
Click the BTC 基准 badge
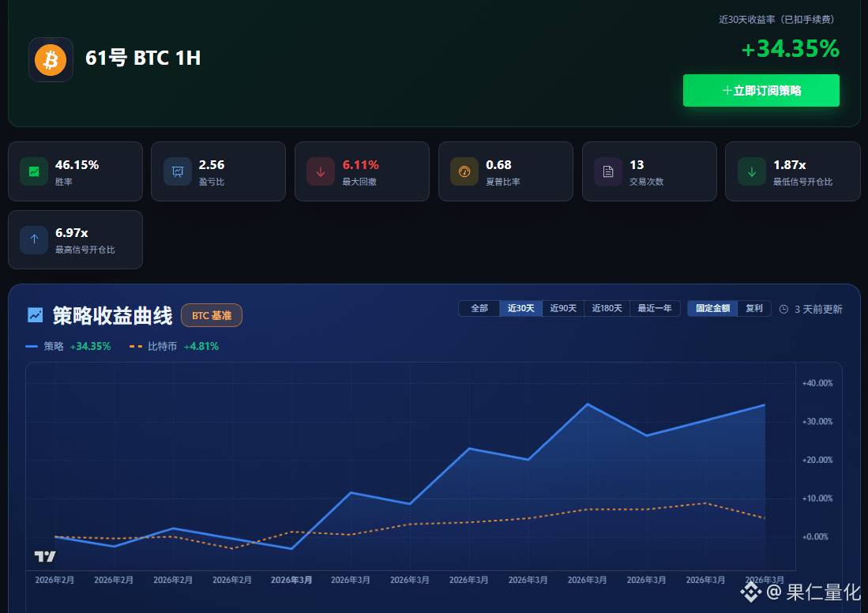(212, 315)
